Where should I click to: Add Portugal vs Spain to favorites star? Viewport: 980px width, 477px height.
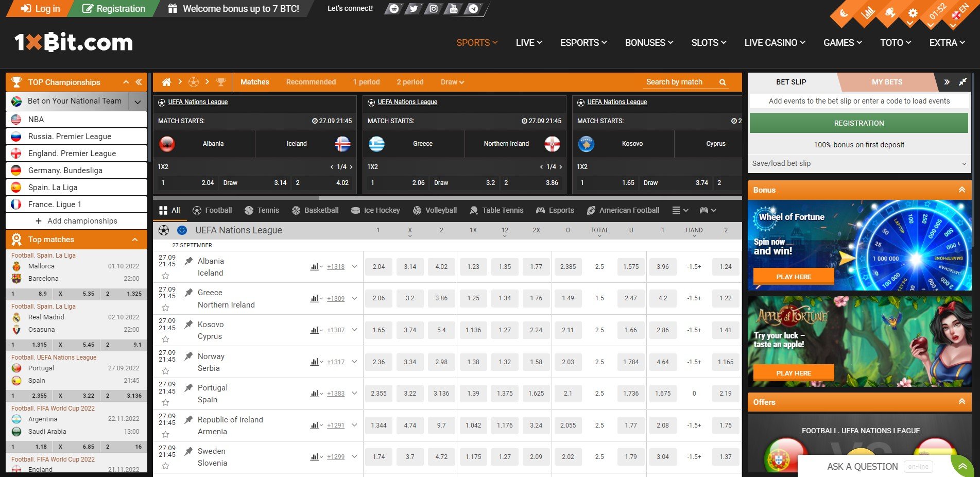click(x=165, y=402)
